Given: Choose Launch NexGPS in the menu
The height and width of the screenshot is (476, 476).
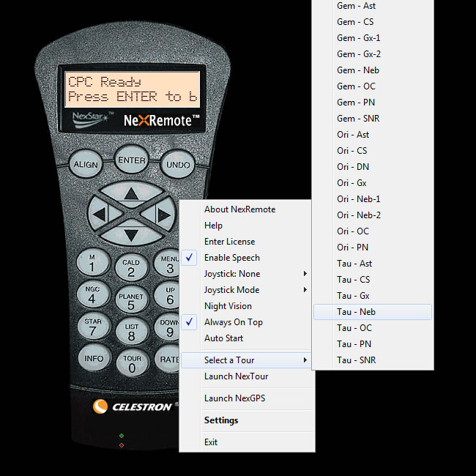Looking at the screenshot, I should click(x=245, y=398).
